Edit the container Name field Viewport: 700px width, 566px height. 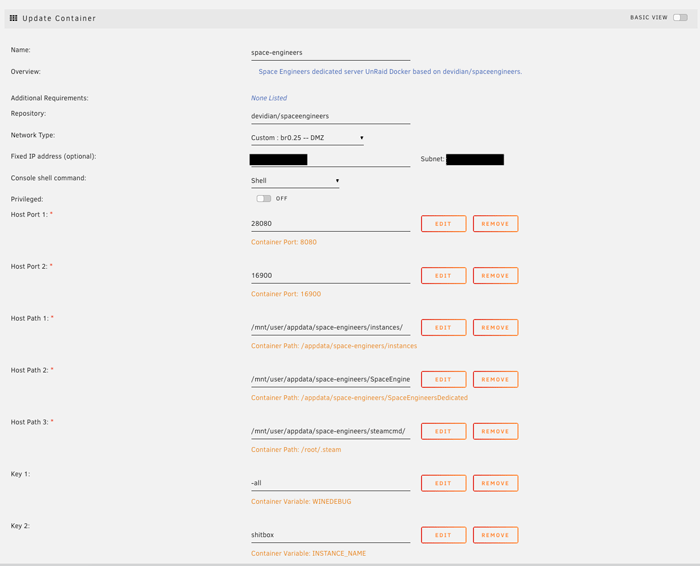330,53
